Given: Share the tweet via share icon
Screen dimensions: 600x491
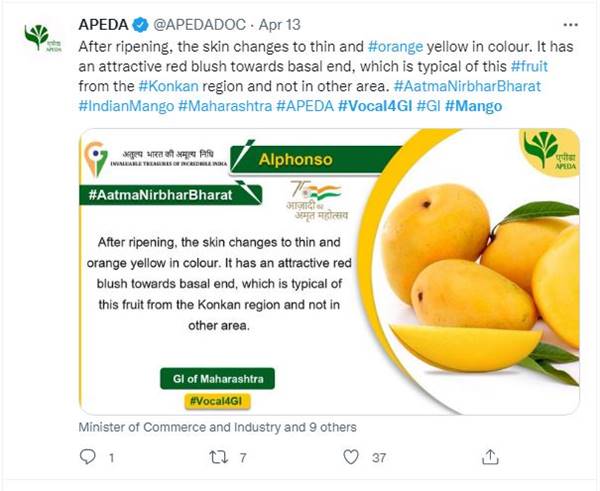Looking at the screenshot, I should point(490,457).
